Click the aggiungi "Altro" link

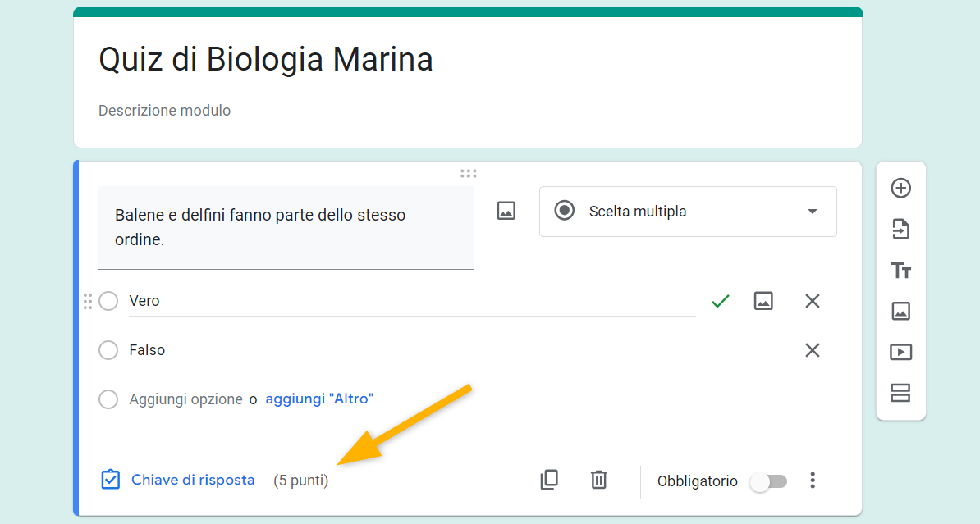pos(319,399)
